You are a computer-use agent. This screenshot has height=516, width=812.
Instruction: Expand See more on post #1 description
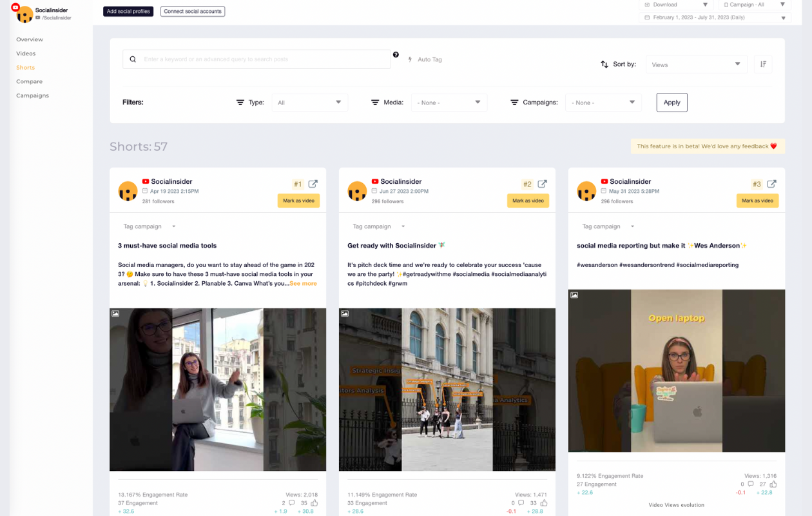pos(303,283)
